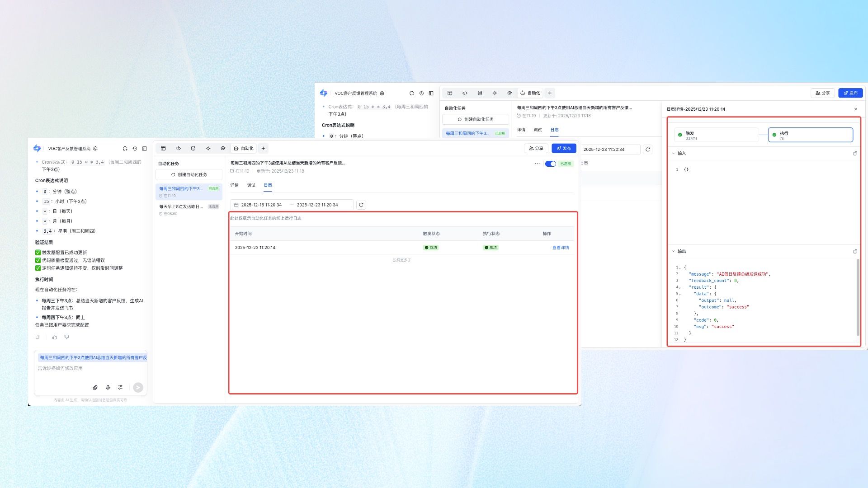Switch to the 详情 tab in front window
868x488 pixels.
[234, 185]
